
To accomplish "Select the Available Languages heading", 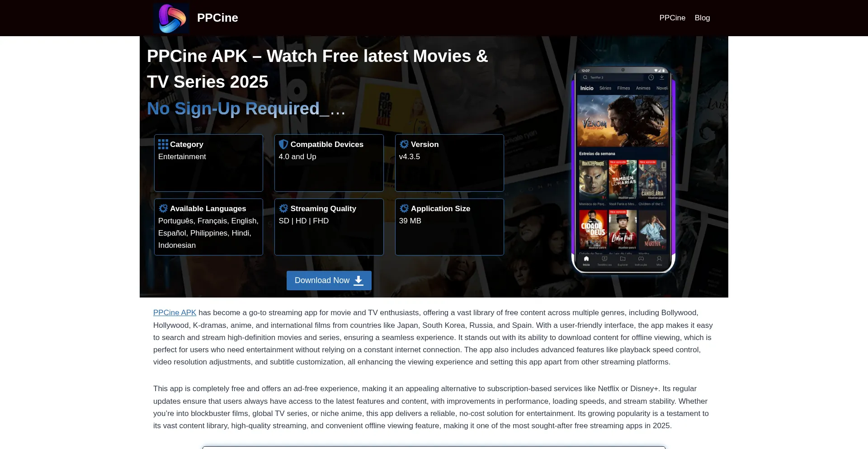I will tap(208, 208).
